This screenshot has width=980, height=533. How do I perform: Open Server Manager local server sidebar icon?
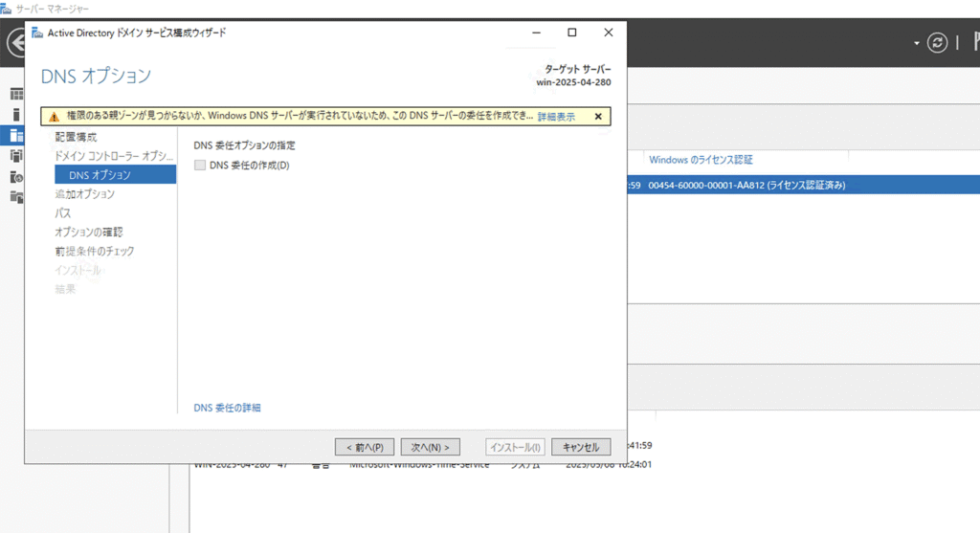[x=17, y=114]
